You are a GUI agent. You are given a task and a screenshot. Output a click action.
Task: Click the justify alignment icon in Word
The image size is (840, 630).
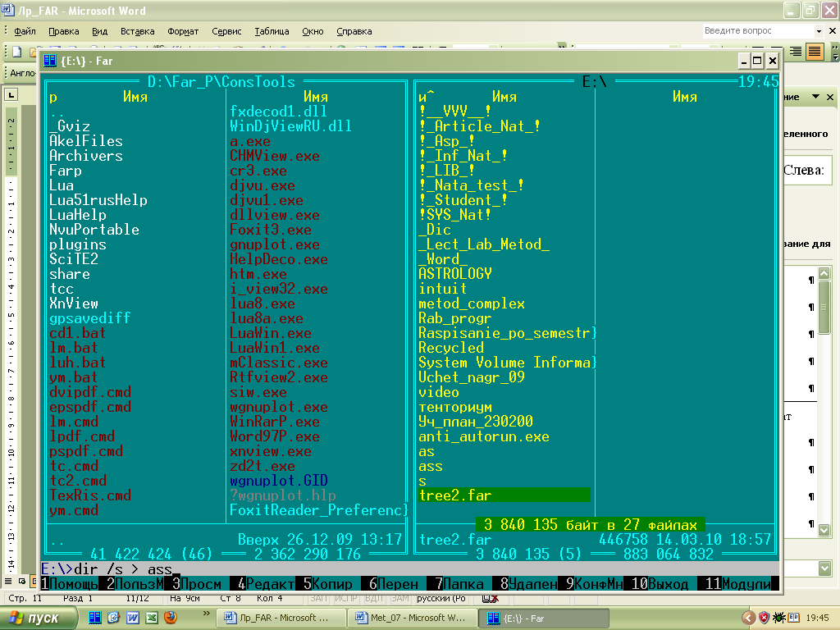click(x=815, y=52)
